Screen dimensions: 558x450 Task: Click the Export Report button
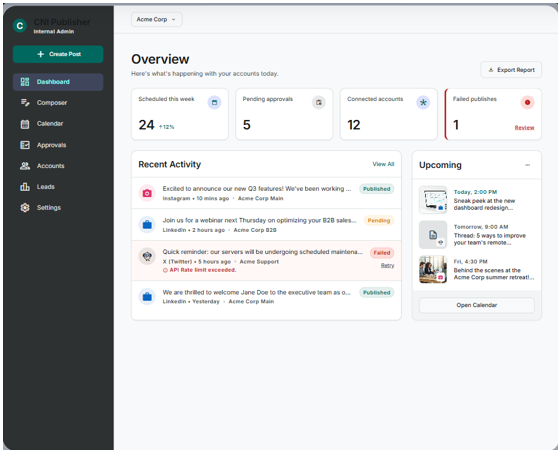pos(511,70)
